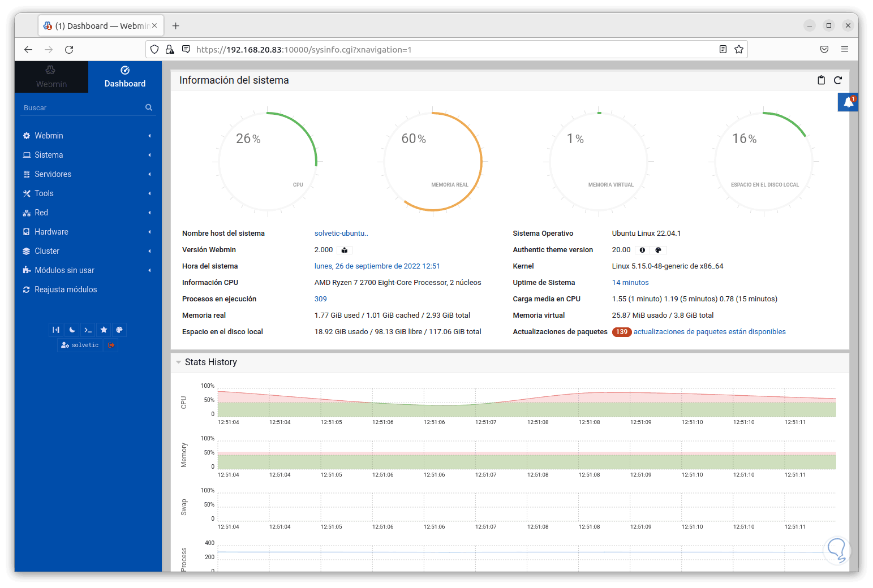873x588 pixels.
Task: Expand the Webmin menu category
Action: coord(88,136)
